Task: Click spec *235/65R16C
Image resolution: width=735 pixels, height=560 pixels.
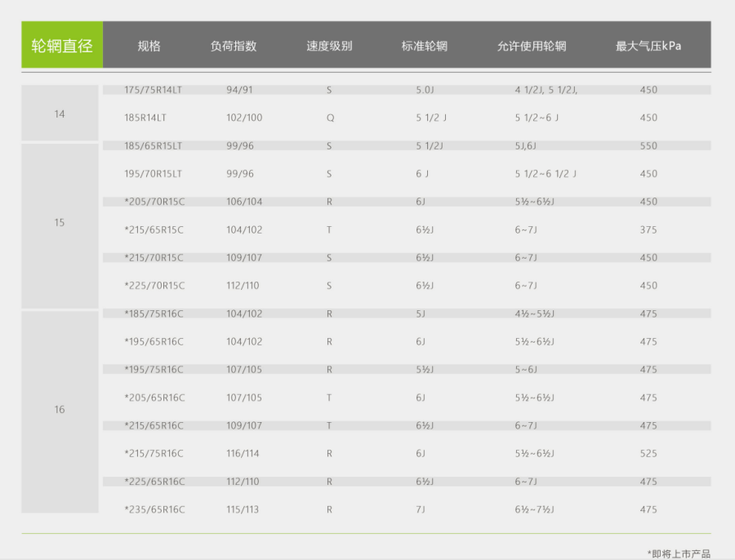Action: tap(154, 509)
